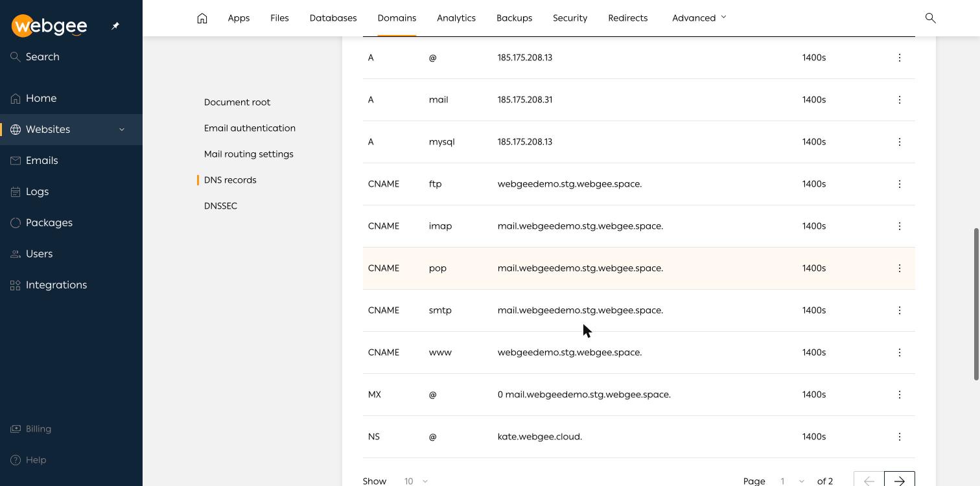Switch to the Analytics tab

[x=456, y=18]
